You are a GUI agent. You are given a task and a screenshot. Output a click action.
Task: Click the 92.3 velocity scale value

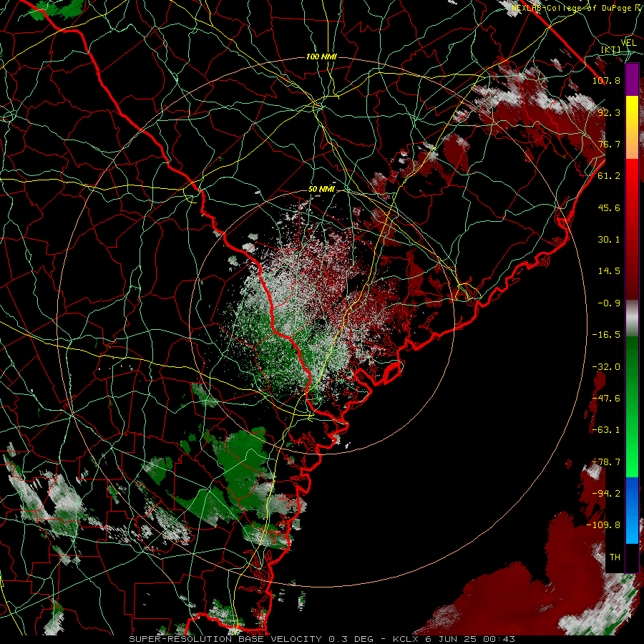coord(609,112)
